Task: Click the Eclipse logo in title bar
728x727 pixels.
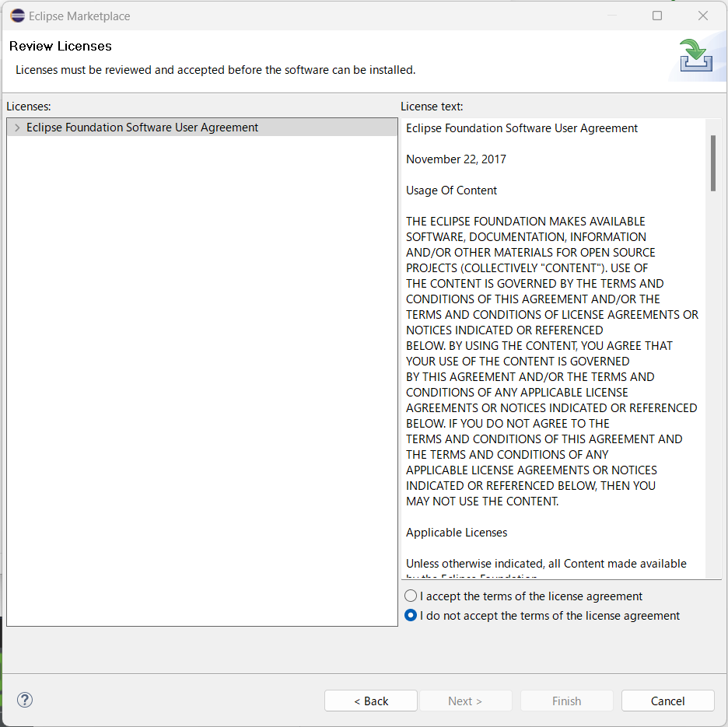Action: [x=18, y=16]
